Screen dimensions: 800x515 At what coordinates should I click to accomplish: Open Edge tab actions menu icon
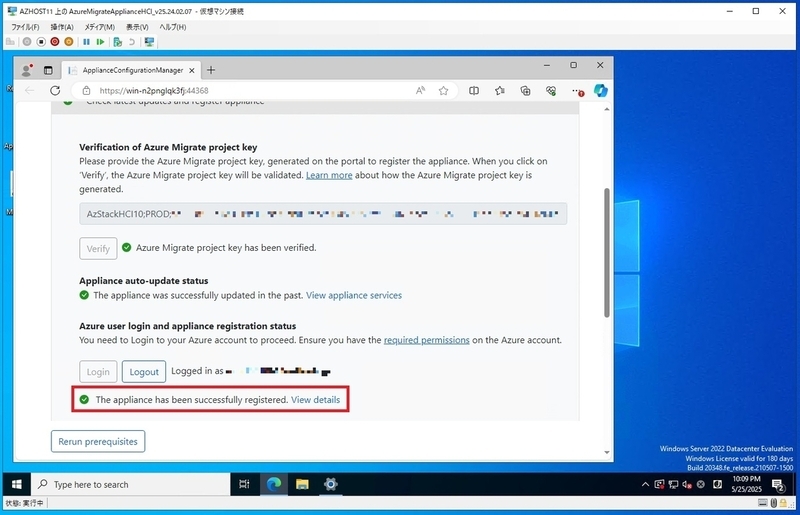tap(48, 70)
